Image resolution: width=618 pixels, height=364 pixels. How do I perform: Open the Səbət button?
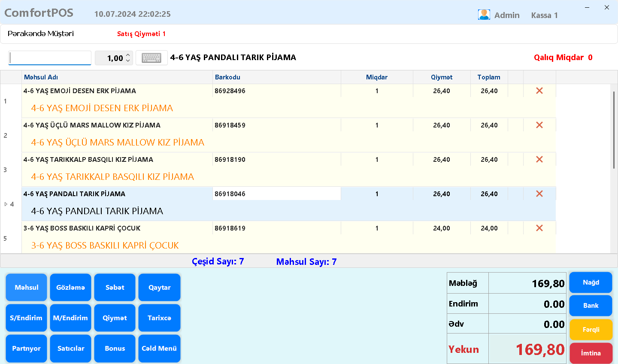pyautogui.click(x=115, y=287)
